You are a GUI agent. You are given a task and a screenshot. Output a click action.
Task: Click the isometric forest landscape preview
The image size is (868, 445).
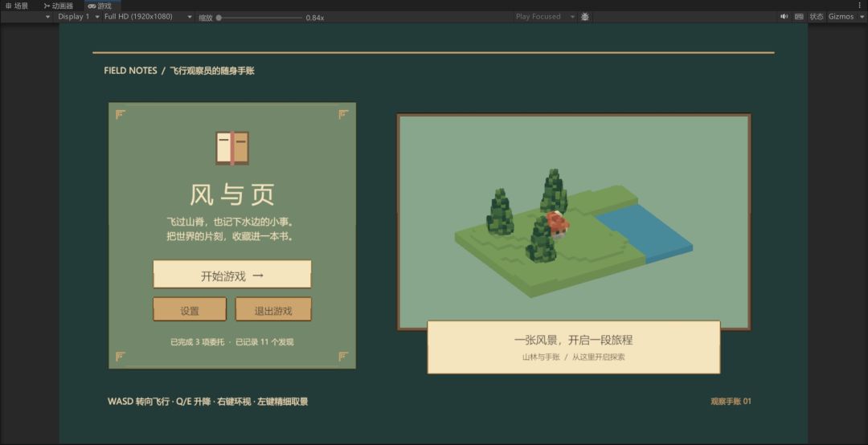coord(574,222)
